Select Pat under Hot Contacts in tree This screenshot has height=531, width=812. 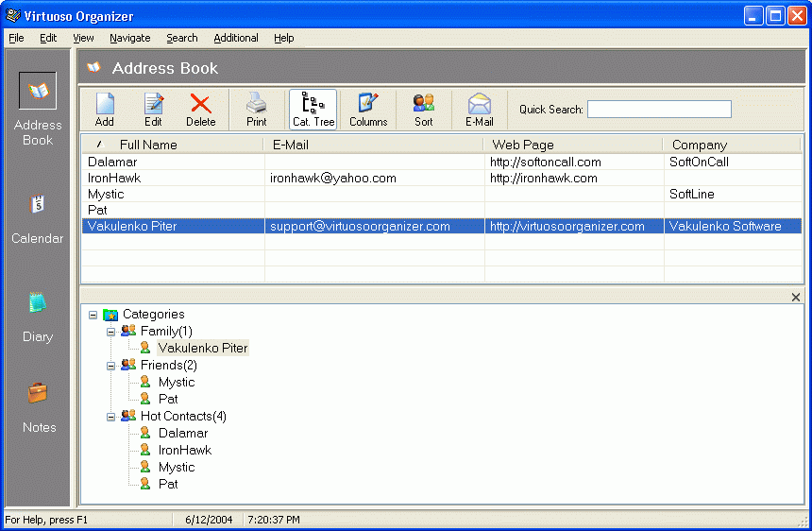point(168,484)
